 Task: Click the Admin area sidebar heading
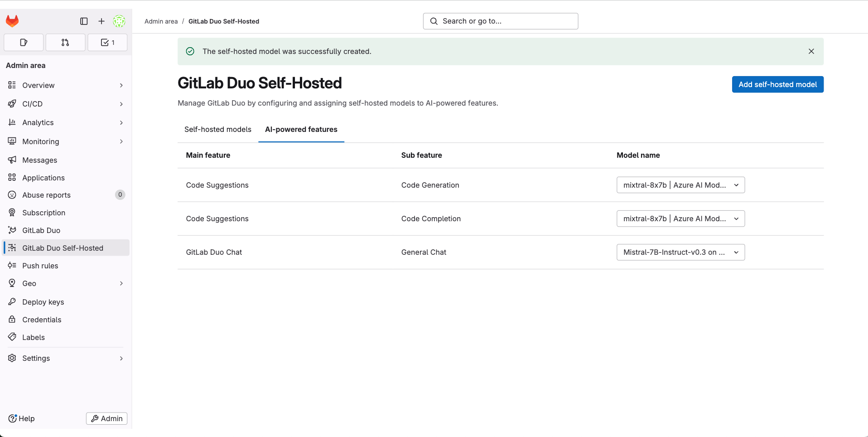coord(25,65)
